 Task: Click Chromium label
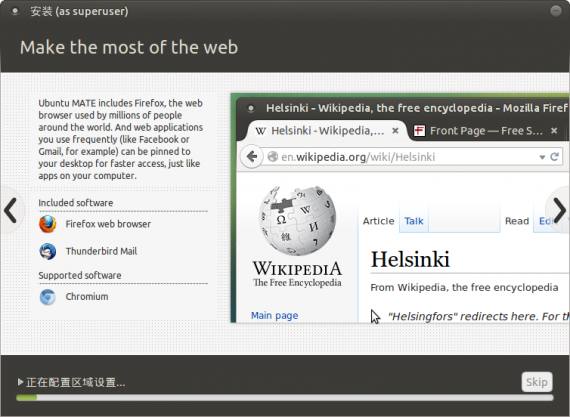coord(87,297)
